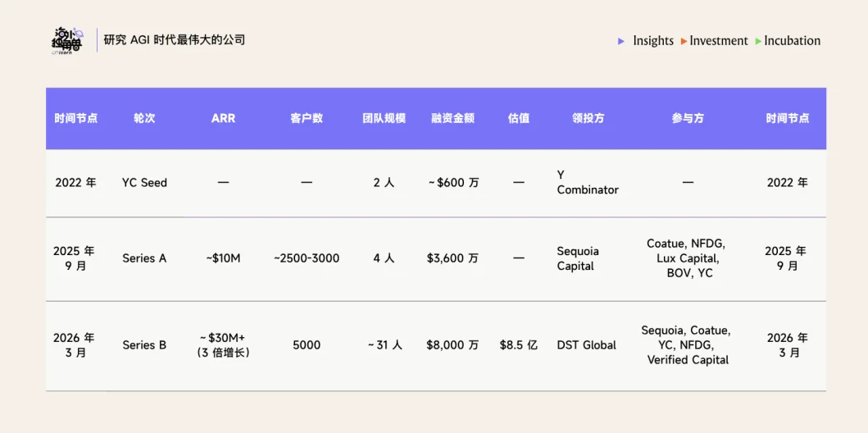The height and width of the screenshot is (433, 868).
Task: Select the Series B round cell
Action: (x=144, y=345)
